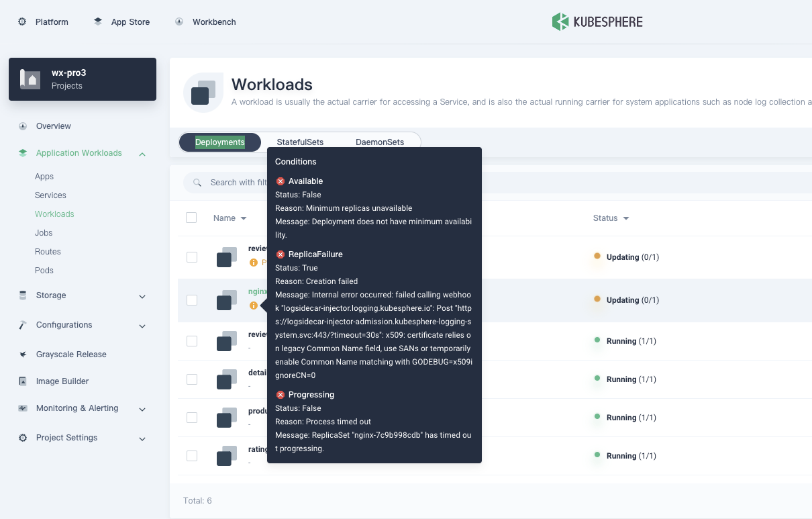Open the Workloads page from the sidebar
Image resolution: width=812 pixels, height=519 pixels.
pos(54,214)
